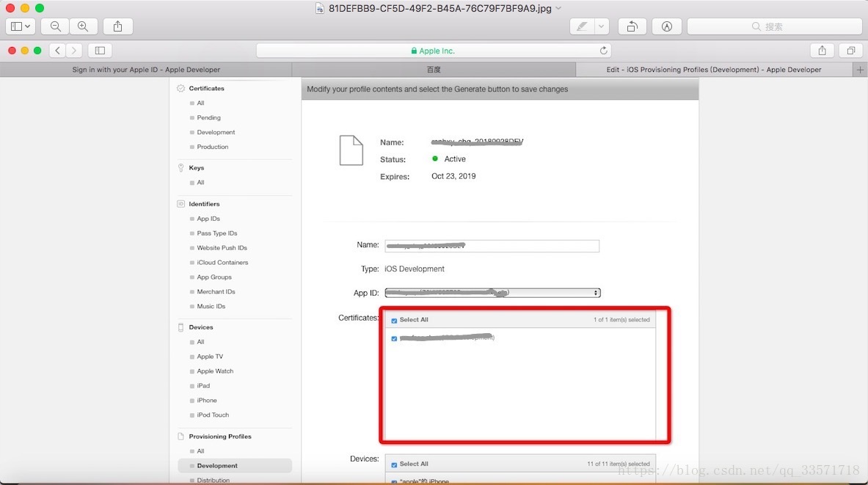Click the rotate image icon

point(632,26)
